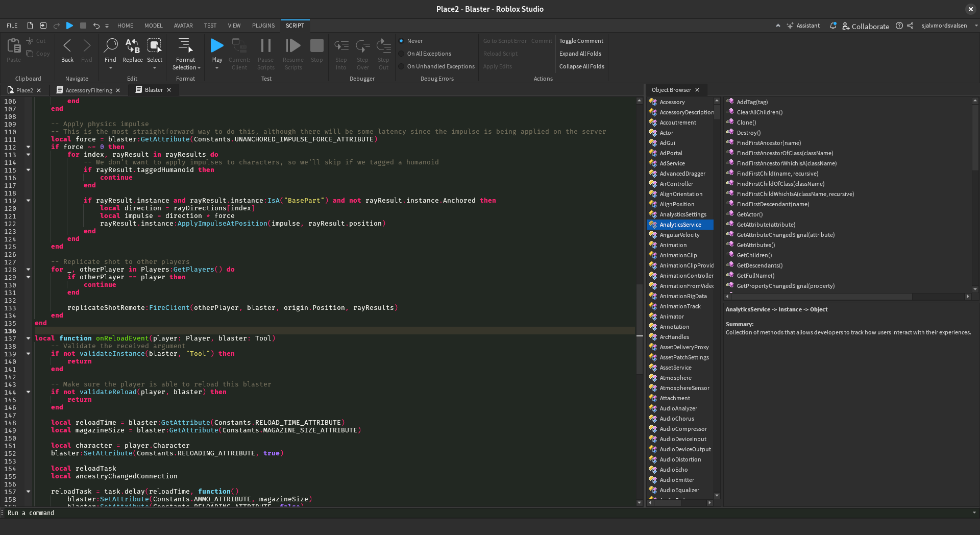
Task: Click the Replace icon in Edit group
Action: pyautogui.click(x=133, y=46)
